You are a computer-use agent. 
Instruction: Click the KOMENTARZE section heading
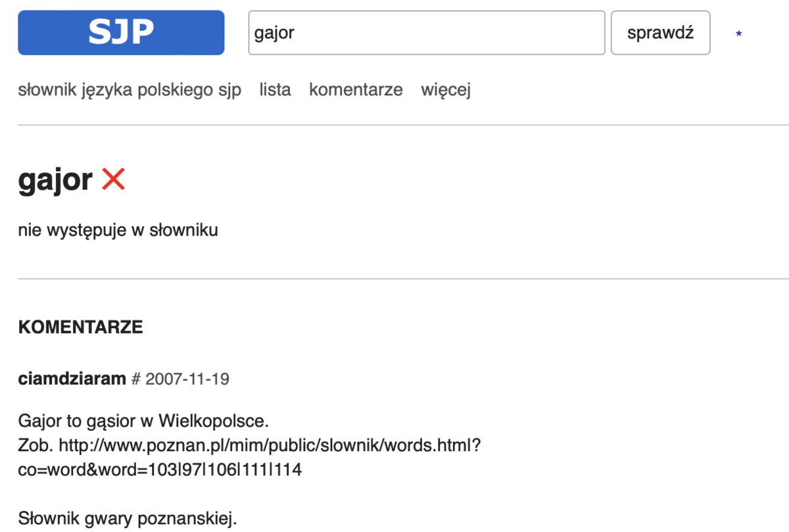(80, 327)
